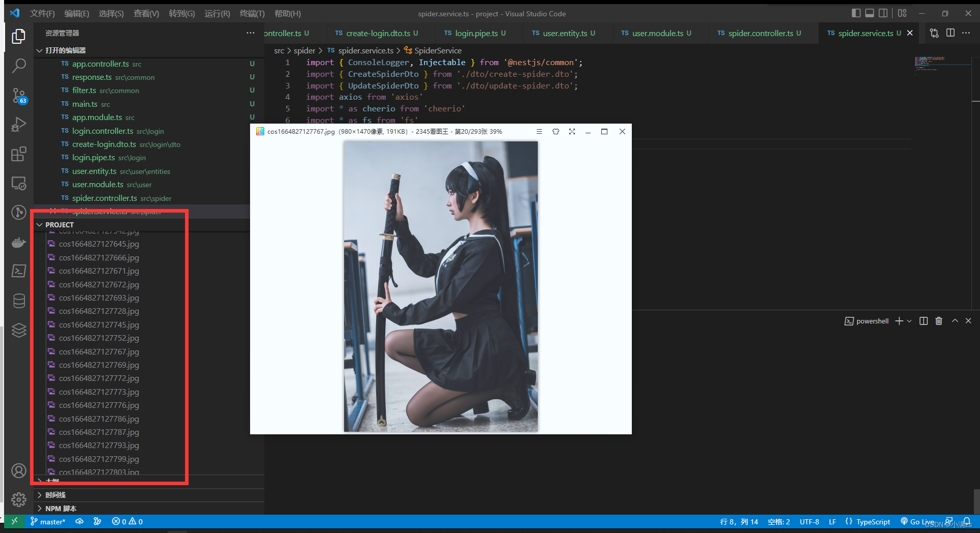Viewport: 980px width, 533px height.
Task: Click the 39% zoom level in the image viewer
Action: point(497,131)
